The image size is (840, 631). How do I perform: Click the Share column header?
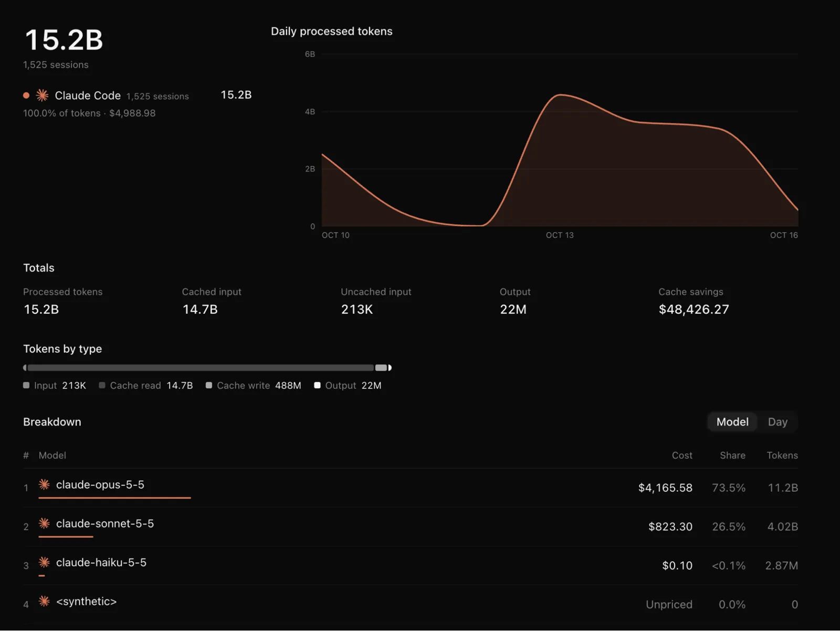[732, 455]
